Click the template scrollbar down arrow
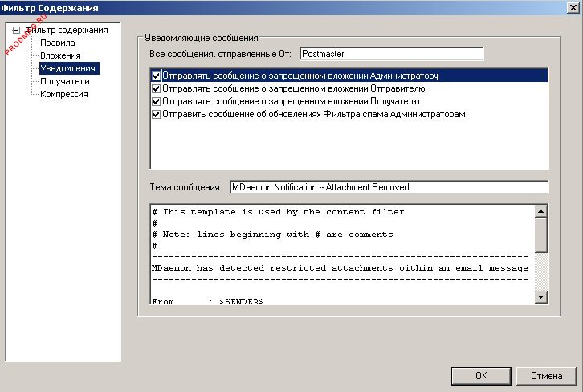 pos(540,297)
